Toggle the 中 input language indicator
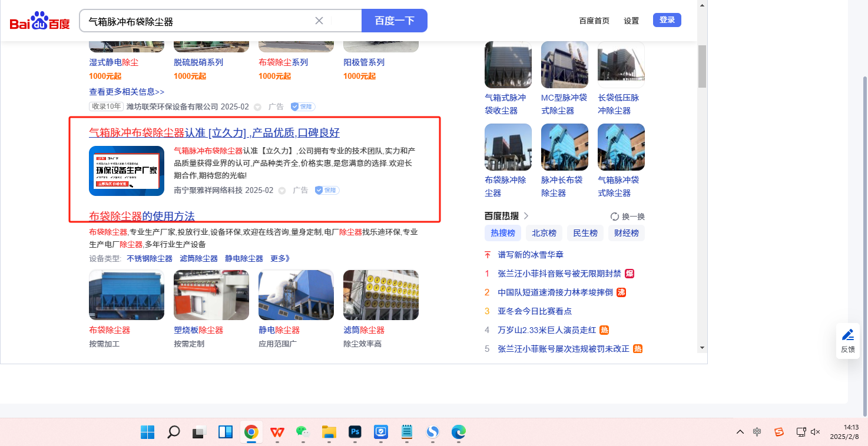 point(757,432)
